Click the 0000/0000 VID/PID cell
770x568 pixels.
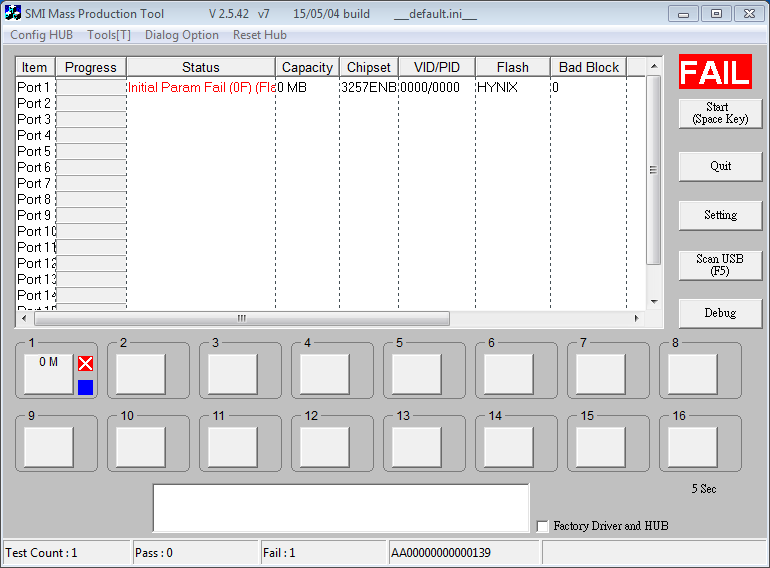[x=430, y=87]
